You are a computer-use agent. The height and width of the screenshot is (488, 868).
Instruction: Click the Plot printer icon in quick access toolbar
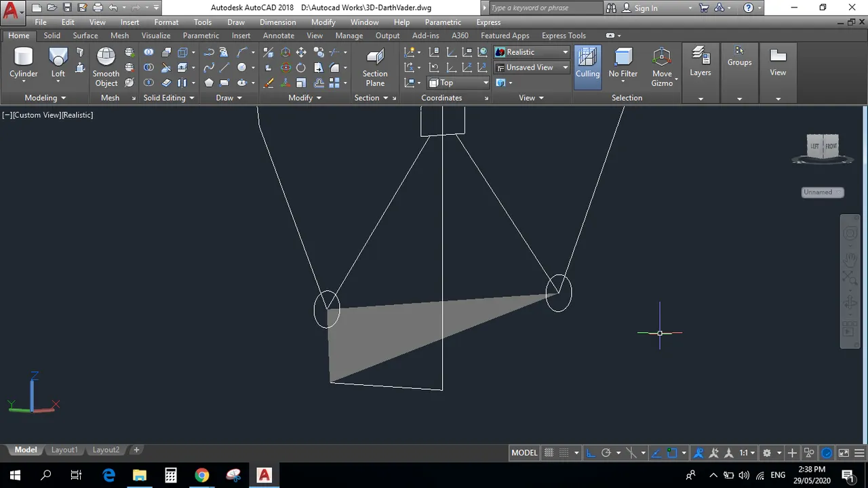[x=98, y=7]
